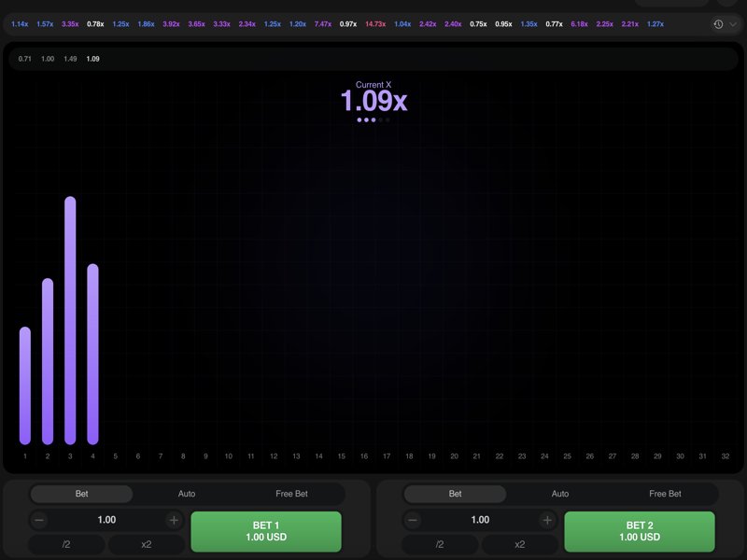This screenshot has height=560, width=747.
Task: Expand the history chevron beside the clock icon
Action: point(733,24)
